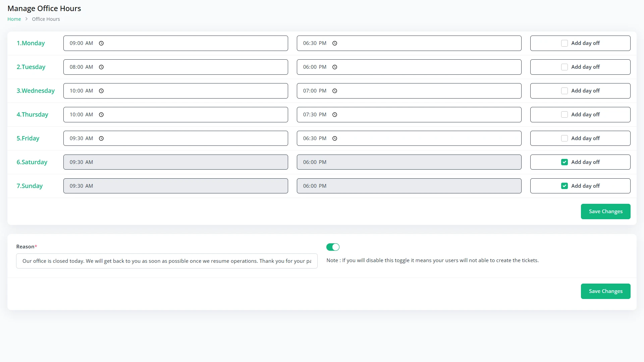Click Sunday disabled 06:00 PM end field
The width and height of the screenshot is (644, 362).
point(409,186)
